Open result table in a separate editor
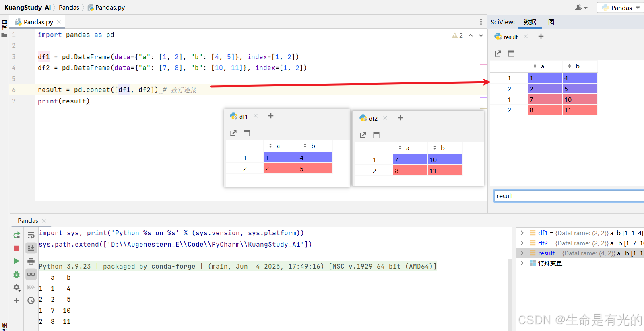 pyautogui.click(x=498, y=53)
